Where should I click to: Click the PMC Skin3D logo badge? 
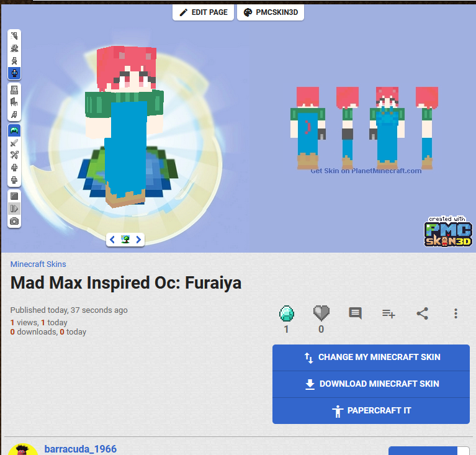coord(448,232)
